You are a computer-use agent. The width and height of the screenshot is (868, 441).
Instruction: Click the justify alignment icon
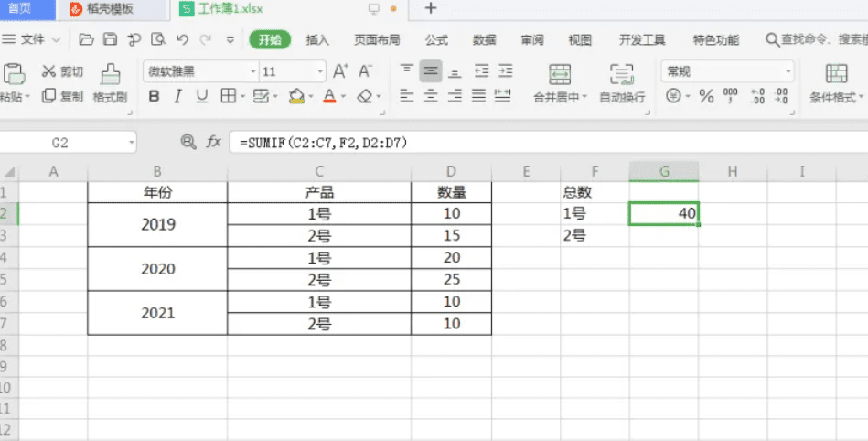[478, 96]
